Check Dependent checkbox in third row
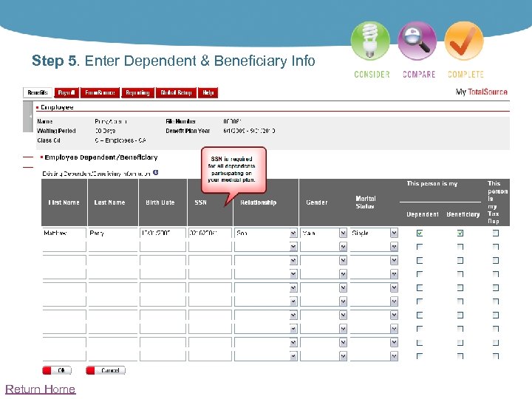 click(420, 260)
